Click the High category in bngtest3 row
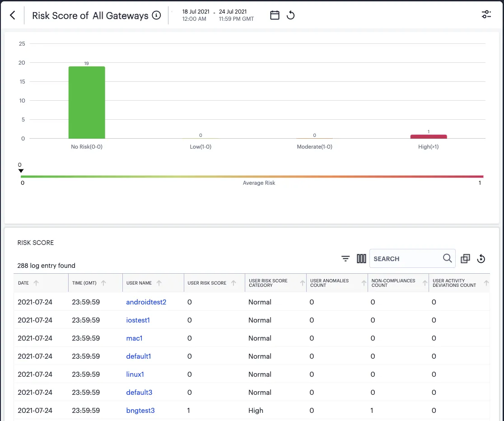 (x=256, y=411)
